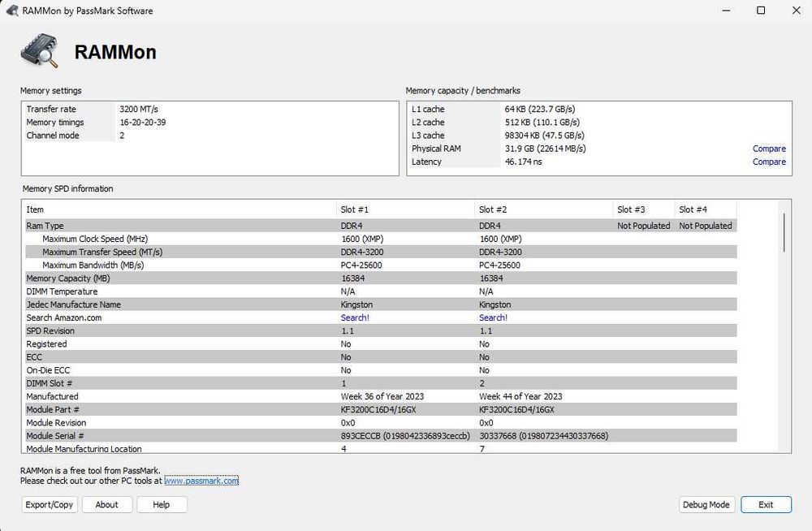Select Maximum Transfer Speed (MT/s) row
The height and width of the screenshot is (531, 812).
pyautogui.click(x=381, y=252)
